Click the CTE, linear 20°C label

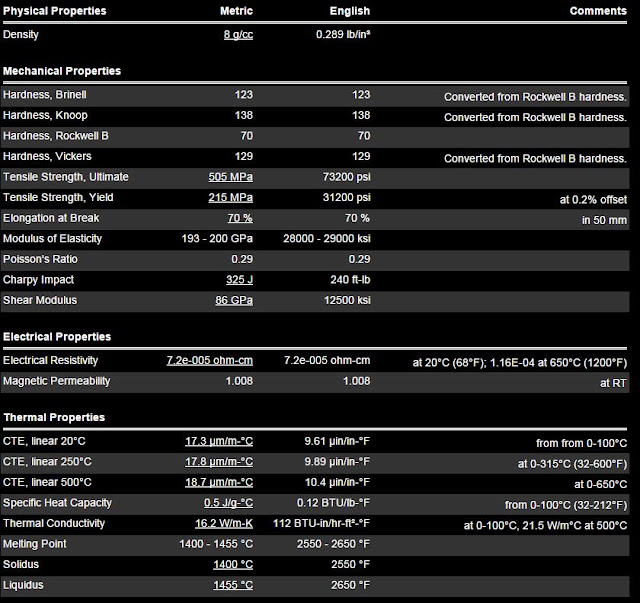click(44, 441)
